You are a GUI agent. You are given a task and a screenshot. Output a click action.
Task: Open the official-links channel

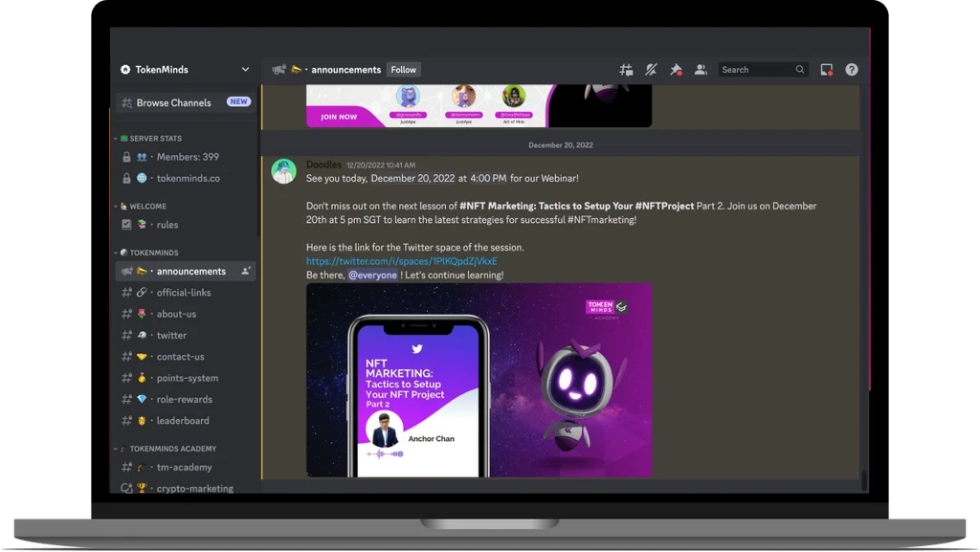pos(186,293)
